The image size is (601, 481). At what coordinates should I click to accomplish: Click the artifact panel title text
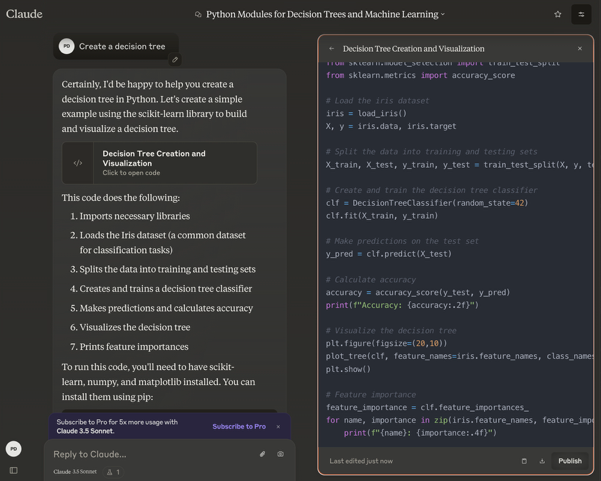point(414,49)
